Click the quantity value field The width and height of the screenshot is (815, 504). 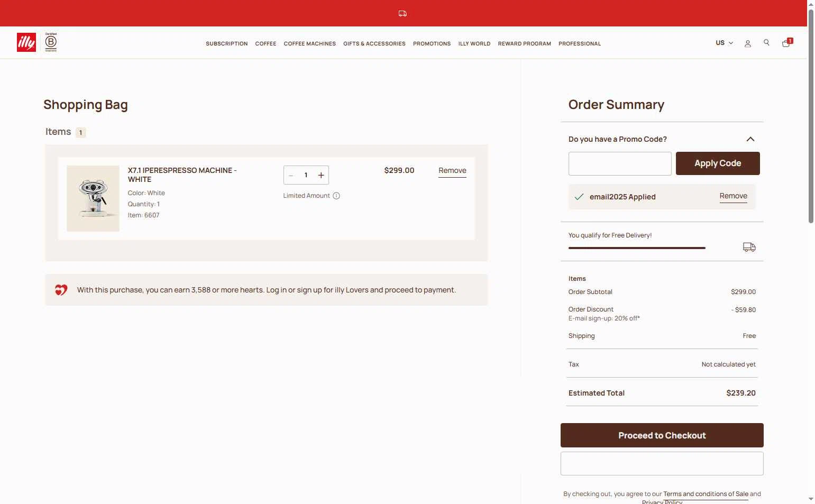coord(306,175)
